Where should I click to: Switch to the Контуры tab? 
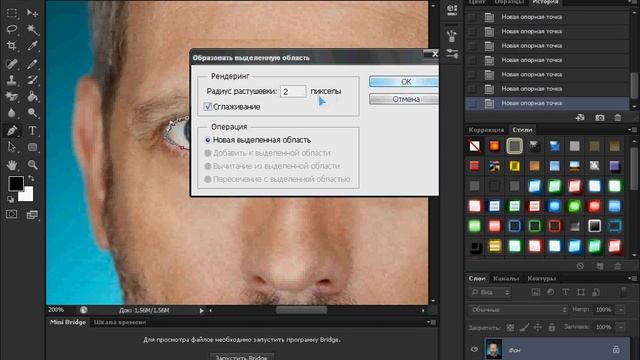[542, 278]
